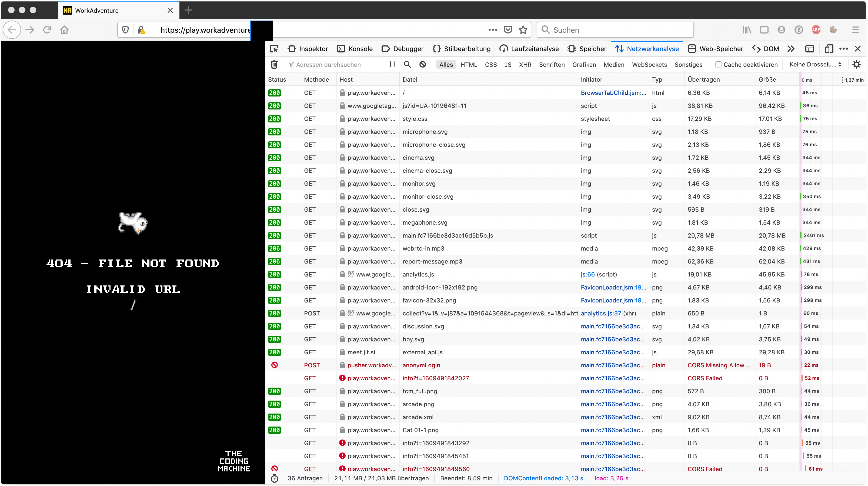Screen dimensions: 868x486
Task: Open the devtools customization ellipsis menu
Action: [x=844, y=49]
